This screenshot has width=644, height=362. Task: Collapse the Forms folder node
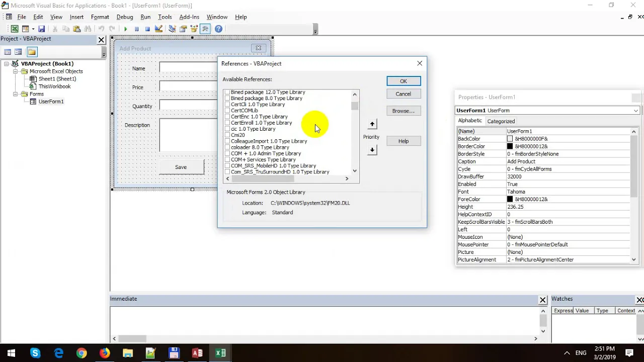coord(16,94)
